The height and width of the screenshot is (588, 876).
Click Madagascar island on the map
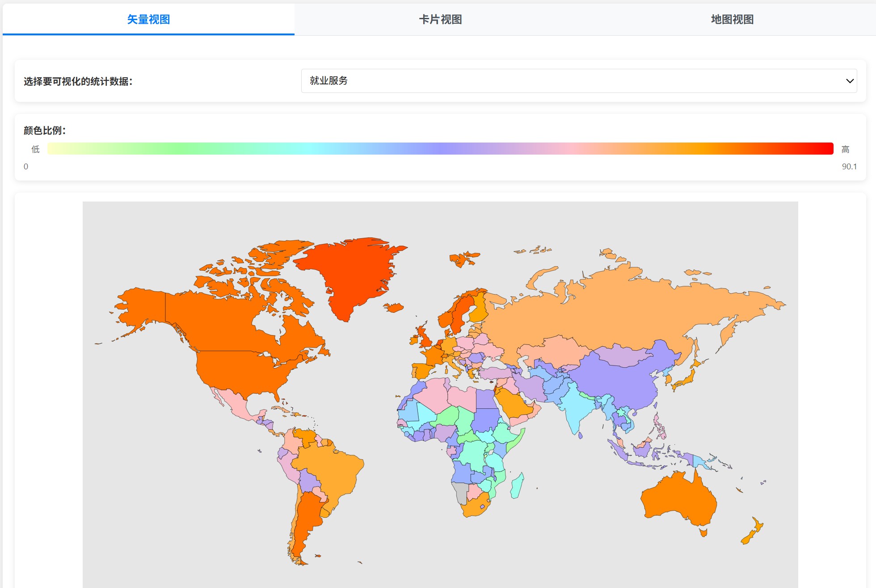tap(517, 486)
